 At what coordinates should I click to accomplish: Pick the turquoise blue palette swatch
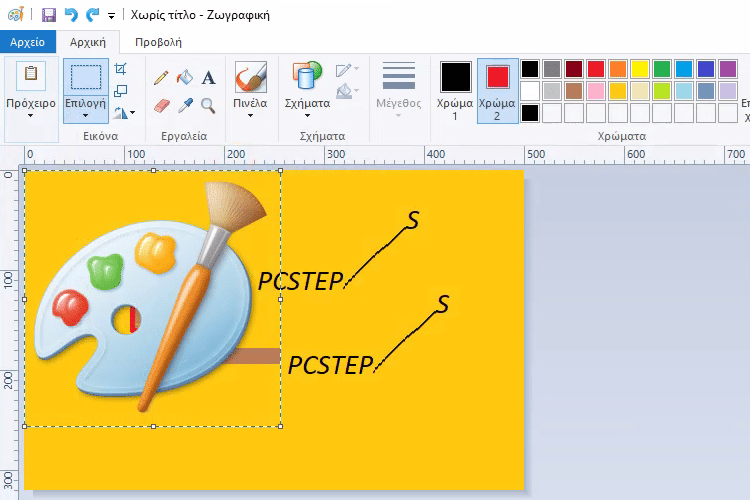684,69
